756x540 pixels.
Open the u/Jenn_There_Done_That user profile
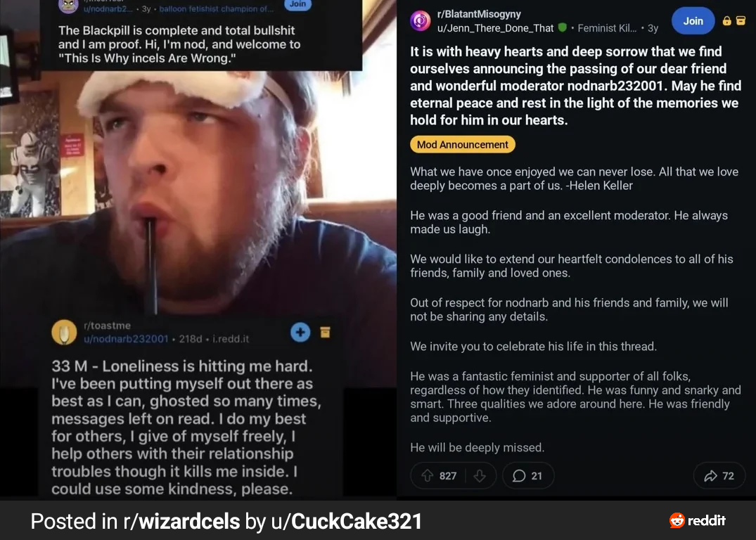[495, 28]
